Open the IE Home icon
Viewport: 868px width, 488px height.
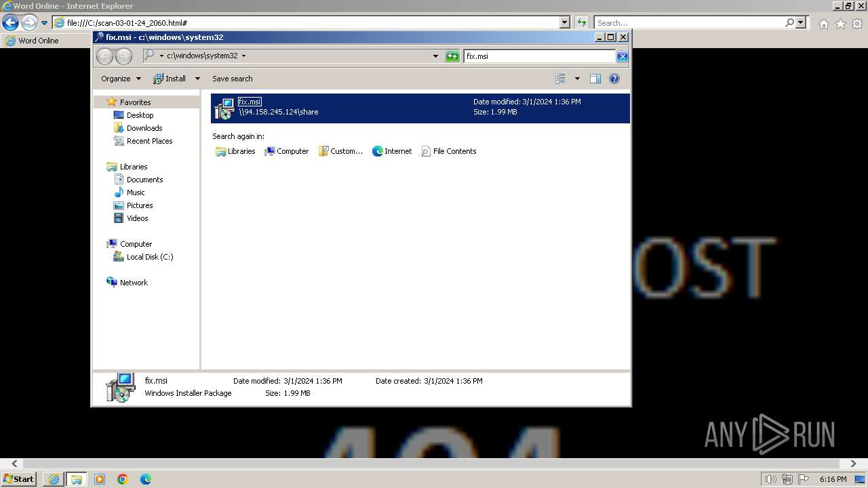point(823,24)
